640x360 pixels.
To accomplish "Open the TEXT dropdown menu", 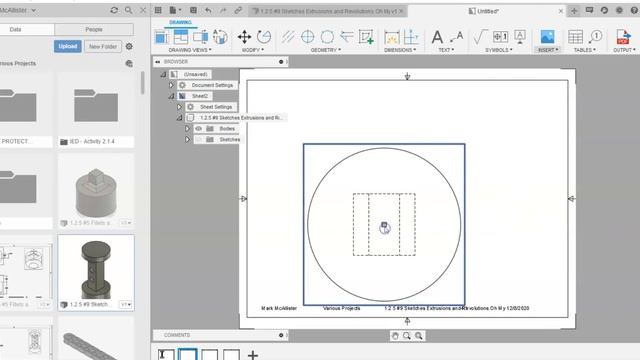I will click(x=446, y=50).
